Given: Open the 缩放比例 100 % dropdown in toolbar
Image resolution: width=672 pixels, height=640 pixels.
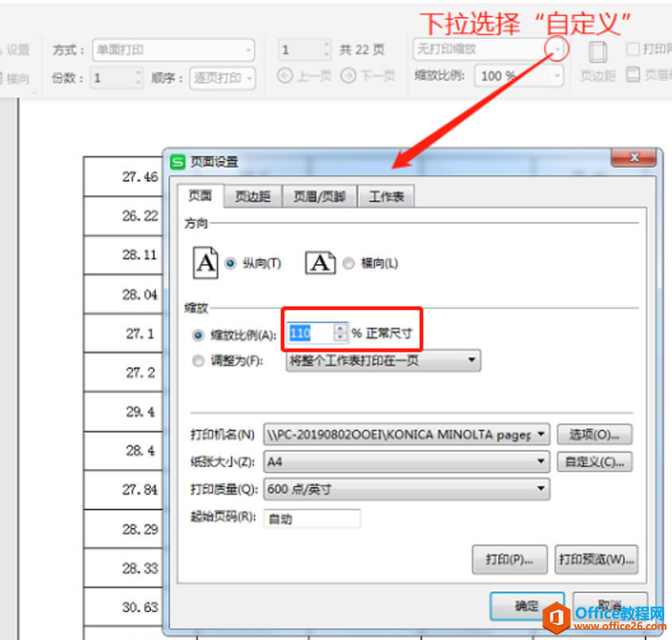Looking at the screenshot, I should (519, 76).
